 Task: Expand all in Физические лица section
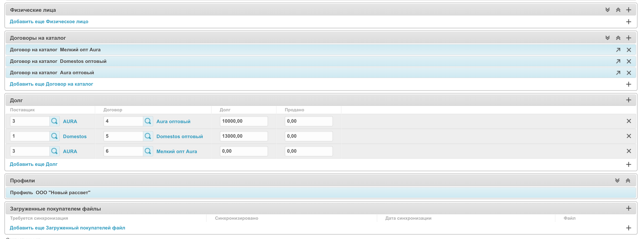tap(607, 10)
